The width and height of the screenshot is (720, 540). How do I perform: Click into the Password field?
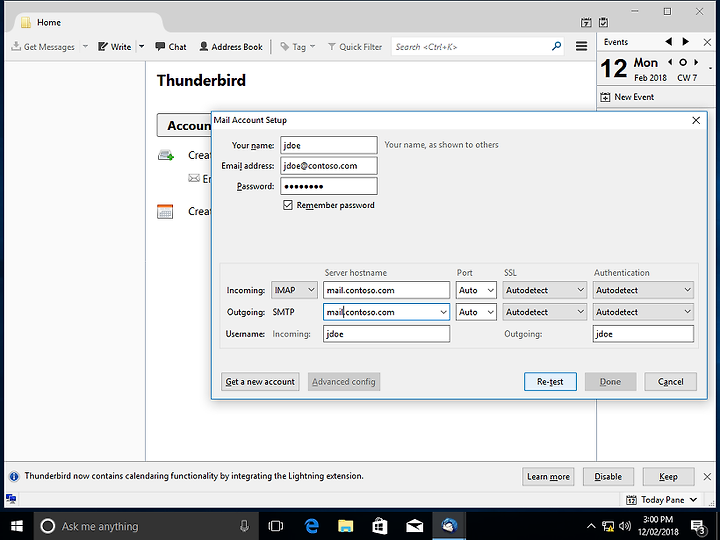[x=329, y=186]
